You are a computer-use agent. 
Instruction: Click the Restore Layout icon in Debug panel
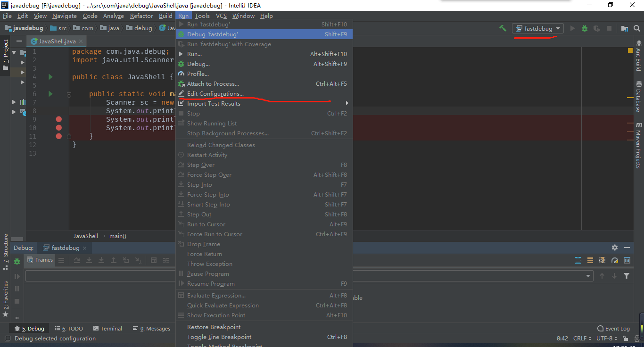click(627, 260)
